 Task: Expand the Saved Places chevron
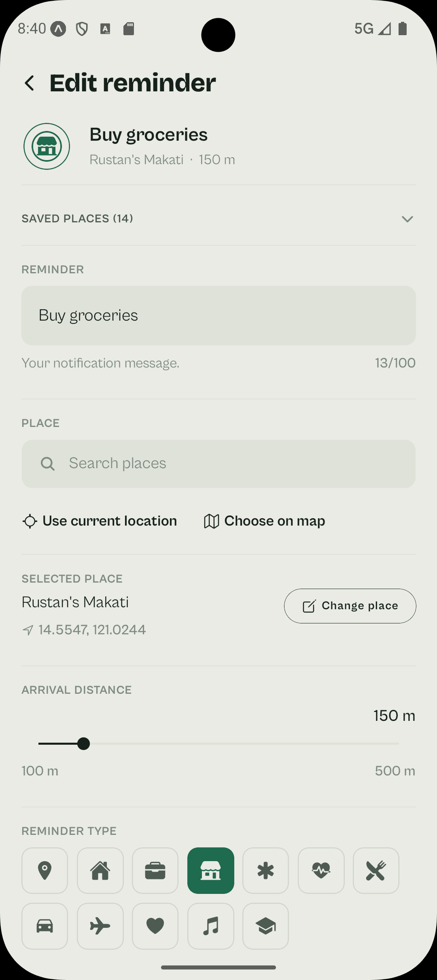(x=407, y=219)
